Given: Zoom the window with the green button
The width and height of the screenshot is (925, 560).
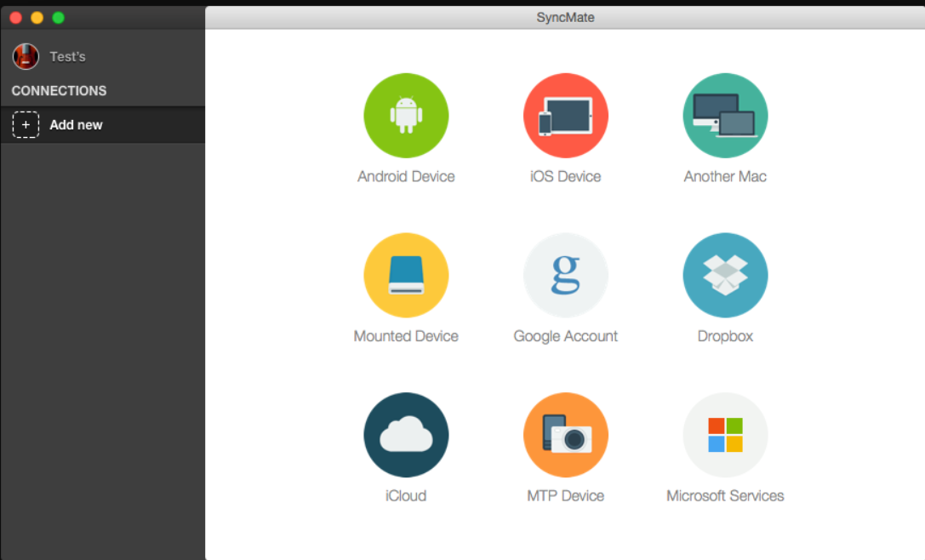Looking at the screenshot, I should point(59,18).
